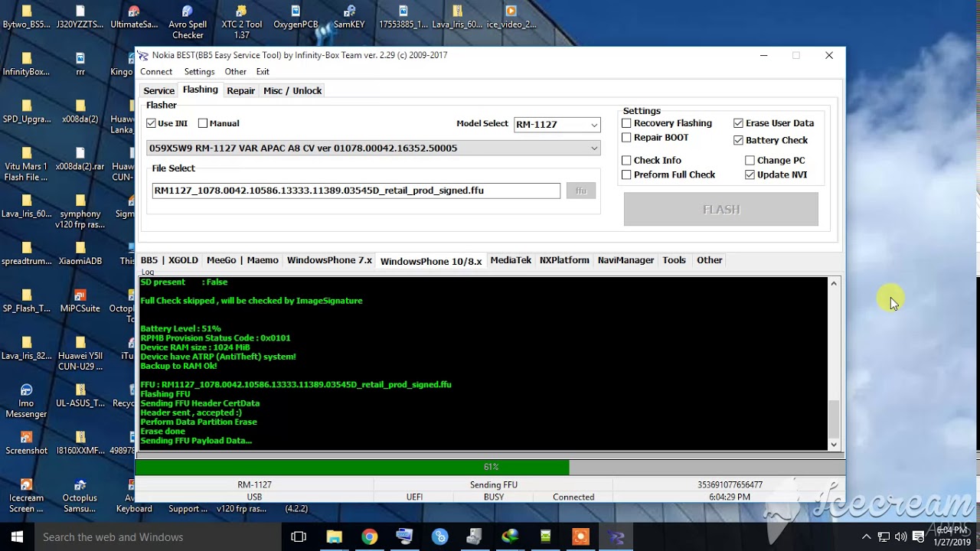Open the rrr desktop file
Image resolution: width=980 pixels, height=551 pixels.
pos(80,64)
